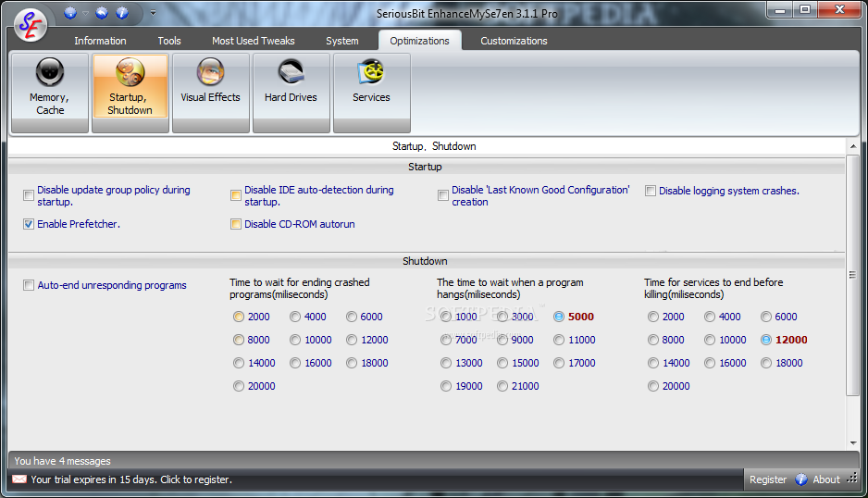Screen dimensions: 868x498
Task: Open the small triangle dropdown after first blue icon
Action: [x=85, y=13]
